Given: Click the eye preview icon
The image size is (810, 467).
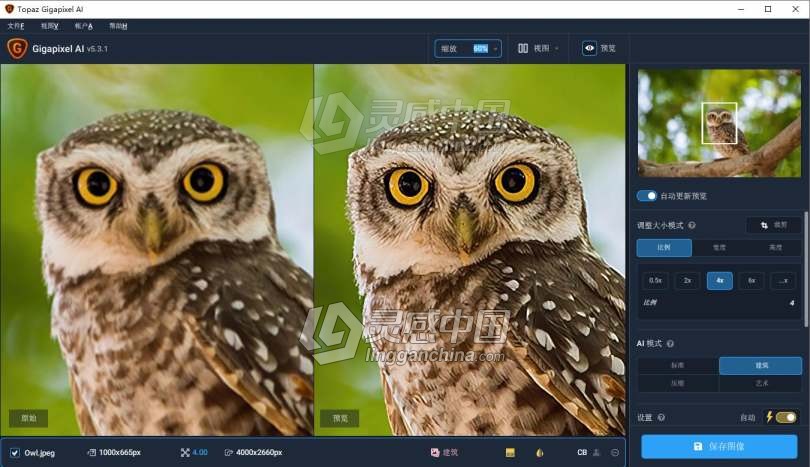Looking at the screenshot, I should pyautogui.click(x=589, y=48).
